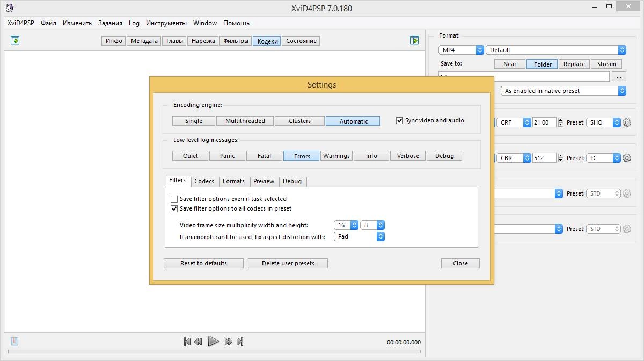This screenshot has width=644, height=361.
Task: Open the SHQ preset dropdown
Action: point(604,122)
